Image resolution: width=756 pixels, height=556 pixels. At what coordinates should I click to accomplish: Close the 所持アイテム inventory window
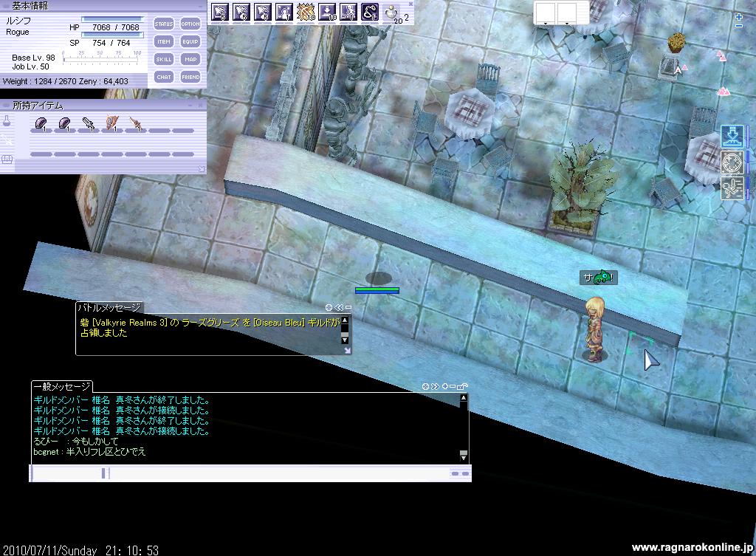199,105
